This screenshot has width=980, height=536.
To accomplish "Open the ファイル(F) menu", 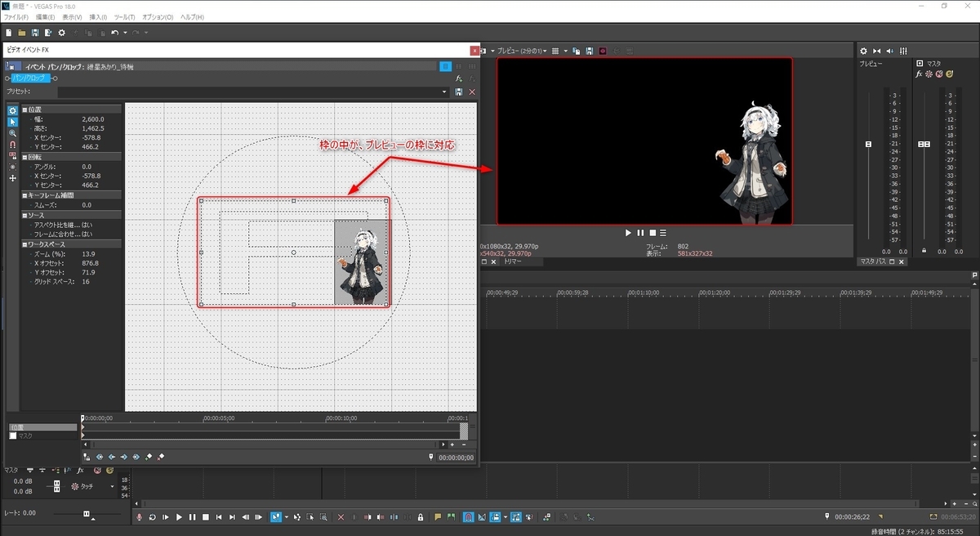I will (x=16, y=16).
